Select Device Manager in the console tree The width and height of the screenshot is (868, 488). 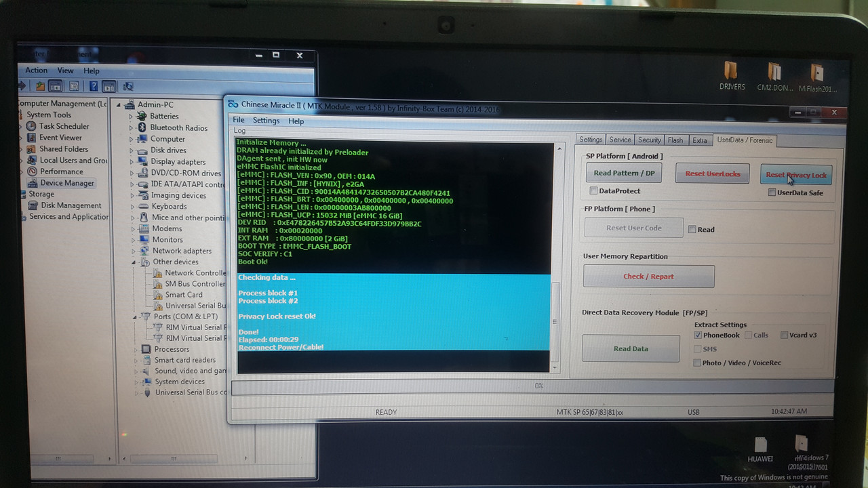(x=61, y=183)
